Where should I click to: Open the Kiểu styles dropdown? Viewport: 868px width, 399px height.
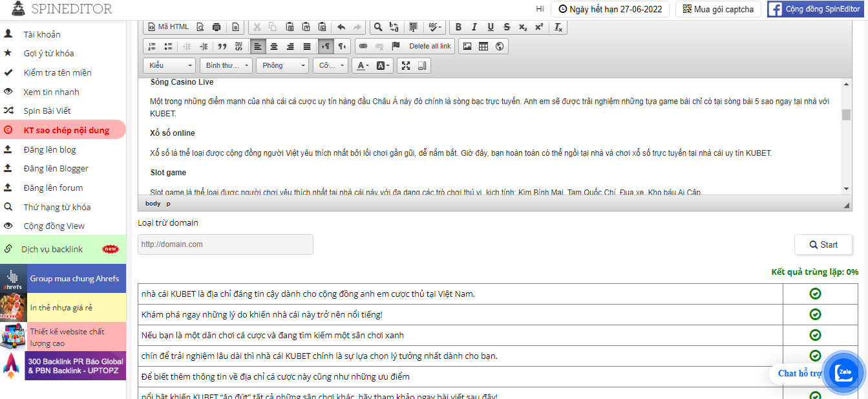coord(169,65)
